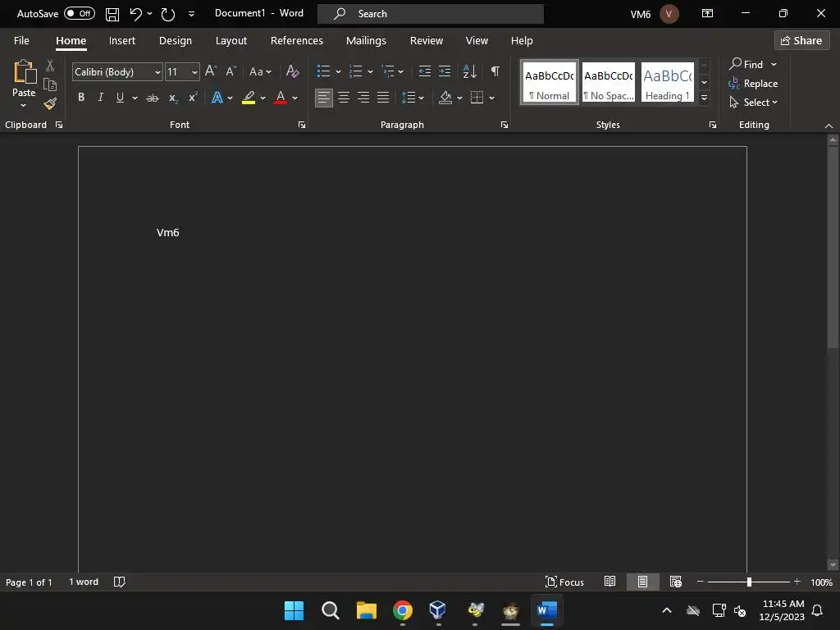840x630 pixels.
Task: Click the Copy icon in Clipboard group
Action: (50, 84)
